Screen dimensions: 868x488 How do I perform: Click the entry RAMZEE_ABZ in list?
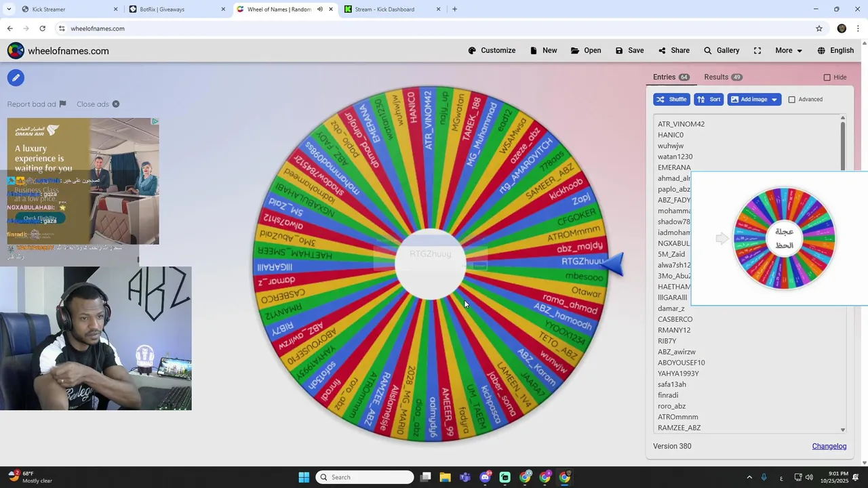coord(679,428)
